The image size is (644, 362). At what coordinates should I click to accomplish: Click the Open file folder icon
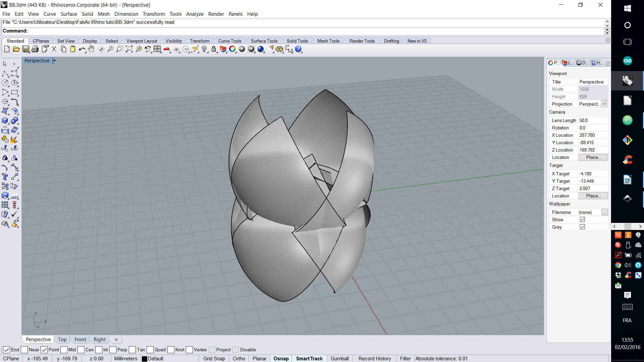click(x=16, y=49)
